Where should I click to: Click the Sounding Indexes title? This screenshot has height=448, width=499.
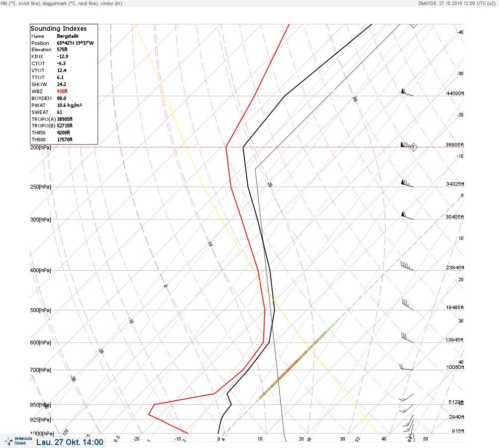pos(59,28)
